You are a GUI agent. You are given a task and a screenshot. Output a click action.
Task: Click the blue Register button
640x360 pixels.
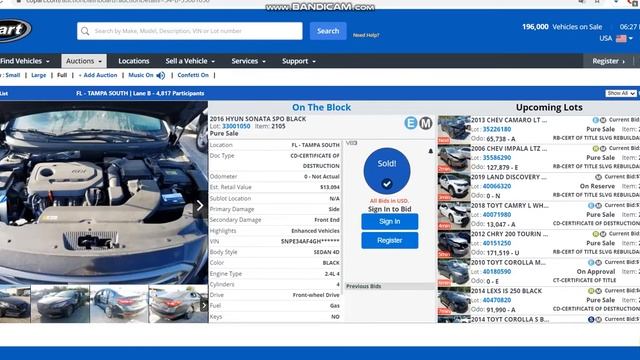point(390,240)
